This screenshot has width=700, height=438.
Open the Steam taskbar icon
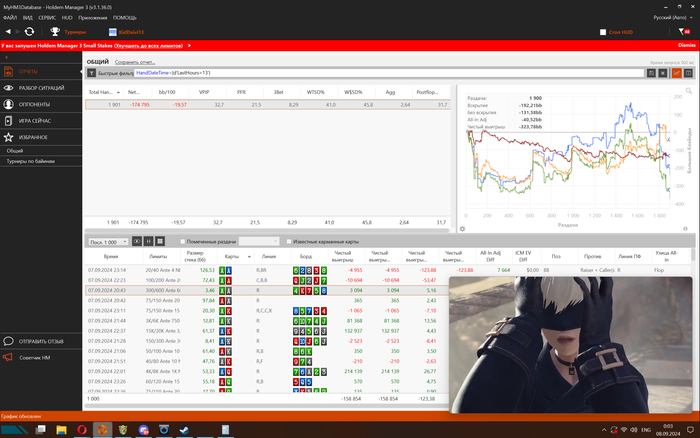184,430
